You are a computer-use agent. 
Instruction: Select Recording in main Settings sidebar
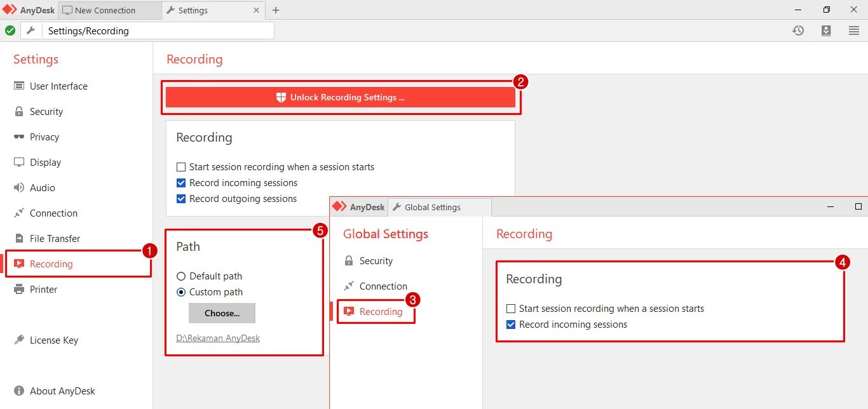tap(51, 264)
